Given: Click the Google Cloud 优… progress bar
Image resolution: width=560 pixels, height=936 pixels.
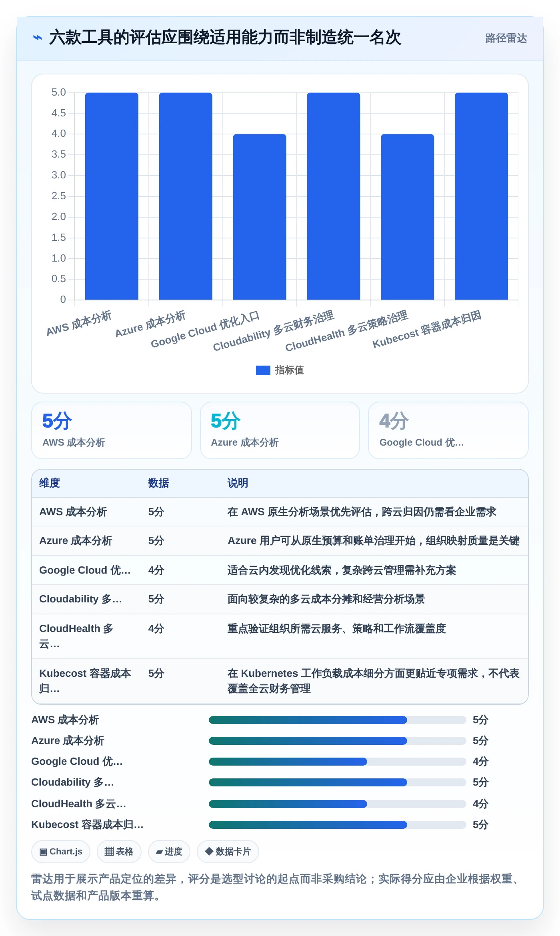Looking at the screenshot, I should click(337, 762).
